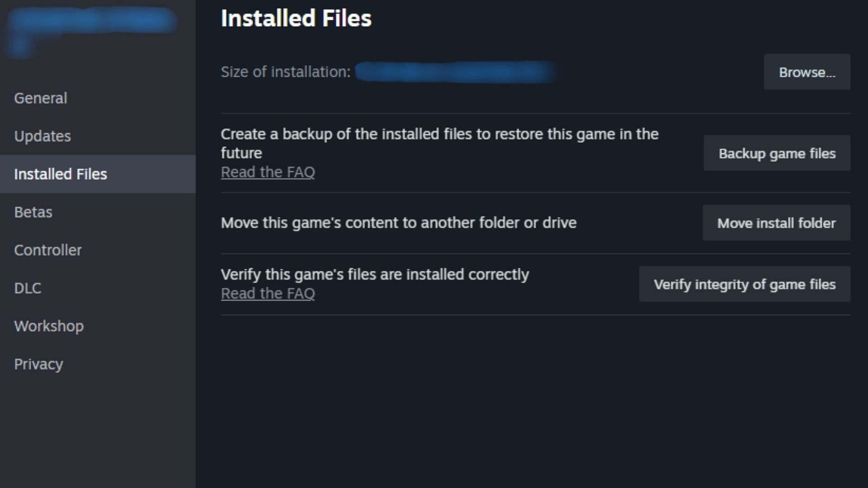Read the FAQ for file verification
This screenshot has height=488, width=868.
point(268,292)
